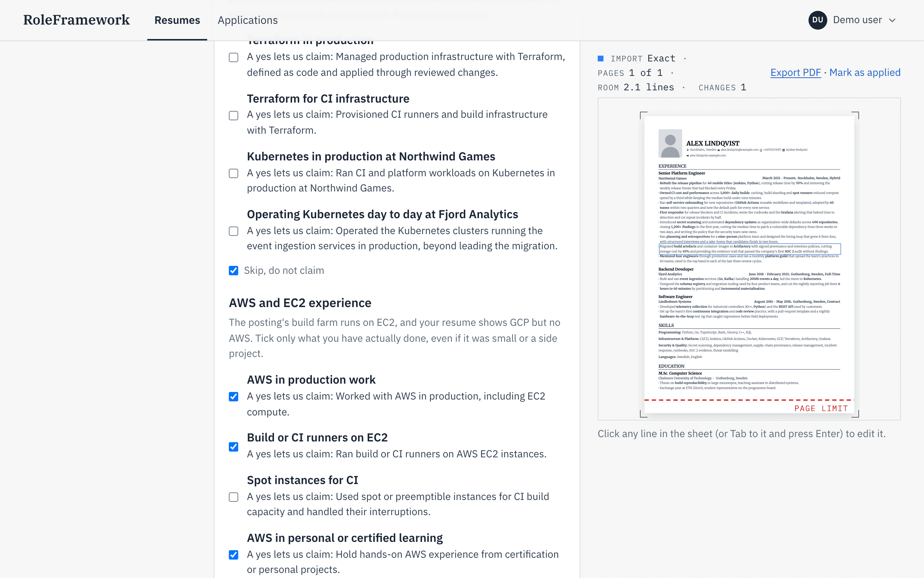Click the CHANGES 1 counter
The image size is (924, 578).
(722, 87)
